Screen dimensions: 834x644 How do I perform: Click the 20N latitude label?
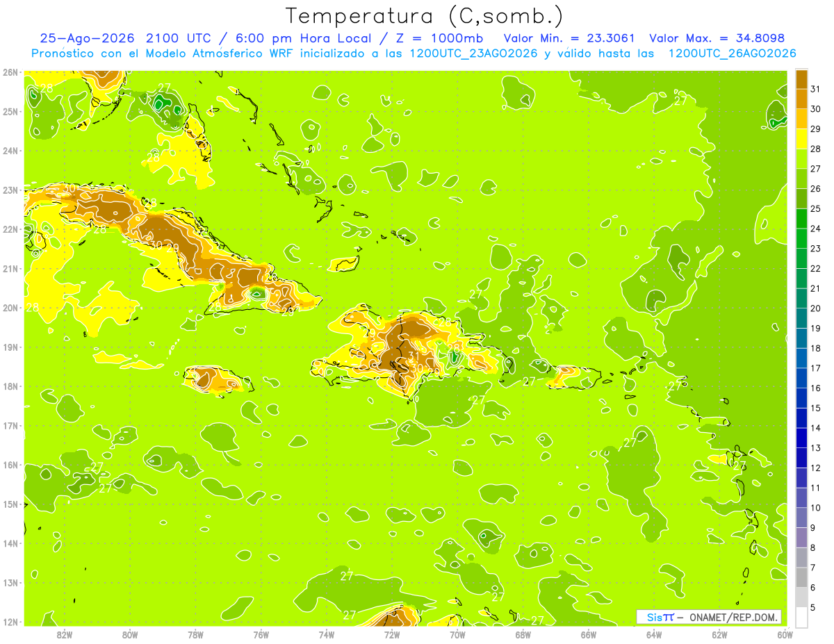[x=10, y=307]
